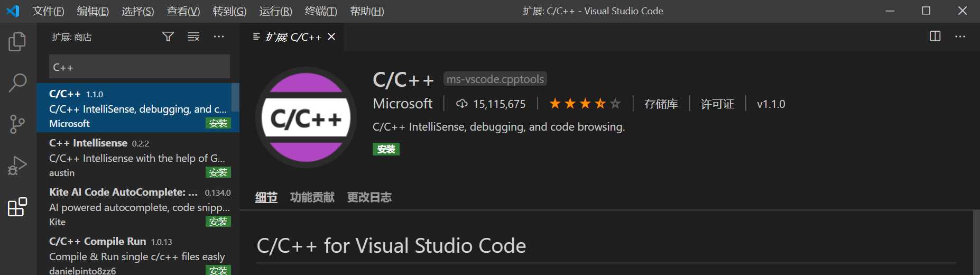
Task: Click the extension list scrollbar
Action: tap(235, 97)
